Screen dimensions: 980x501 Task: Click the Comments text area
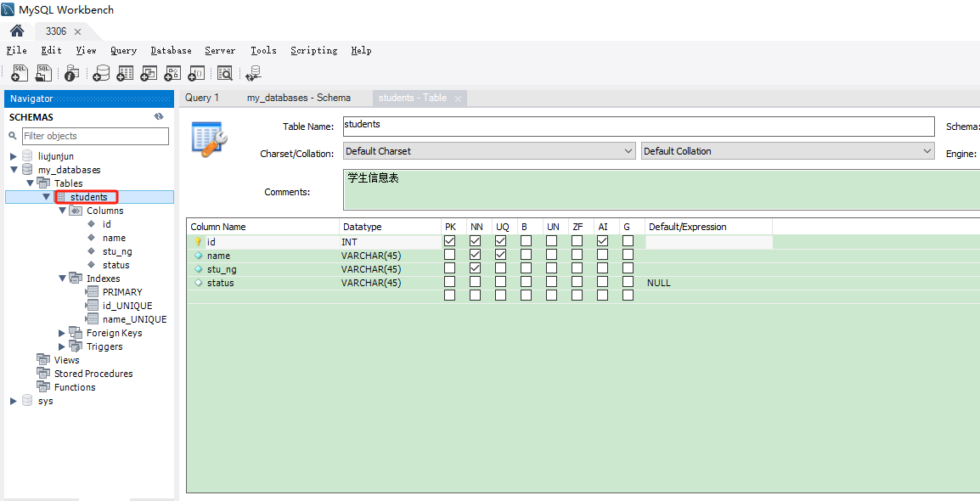click(662, 189)
